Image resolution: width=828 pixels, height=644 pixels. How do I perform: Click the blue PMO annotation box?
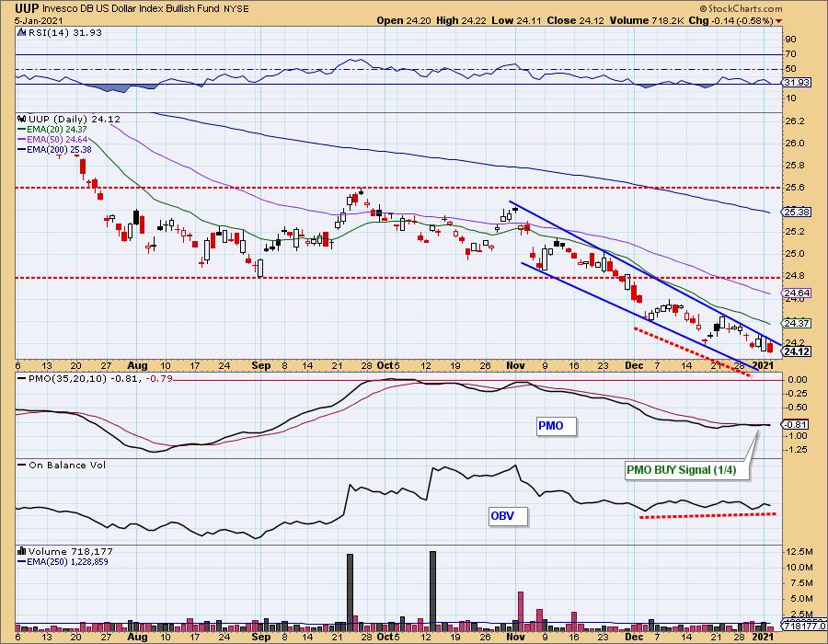[x=556, y=426]
